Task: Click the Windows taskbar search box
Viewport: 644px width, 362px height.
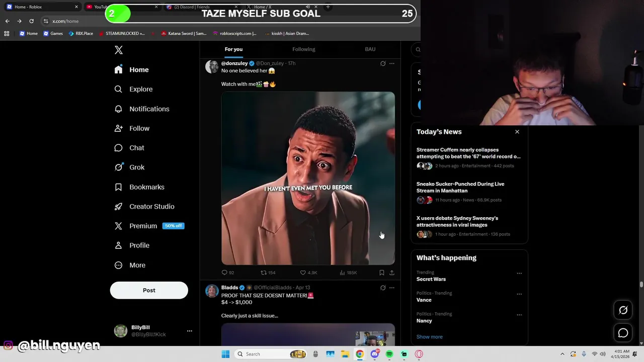Action: pos(270,354)
